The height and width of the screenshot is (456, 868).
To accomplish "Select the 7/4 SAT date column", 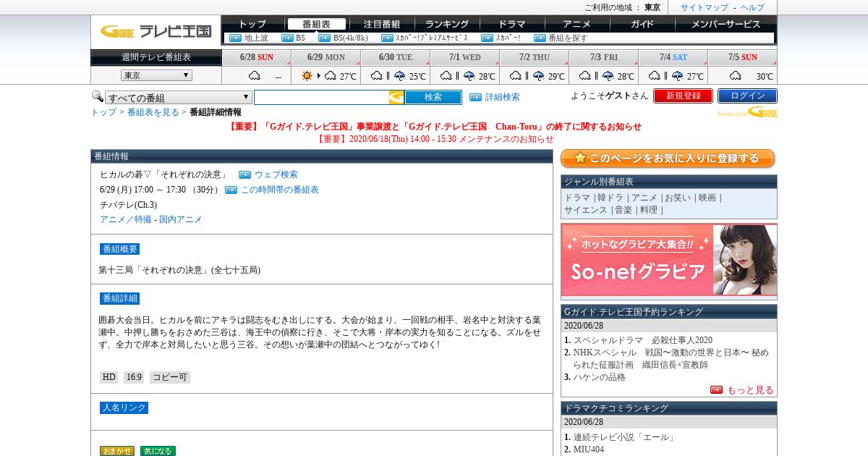I will pos(673,57).
